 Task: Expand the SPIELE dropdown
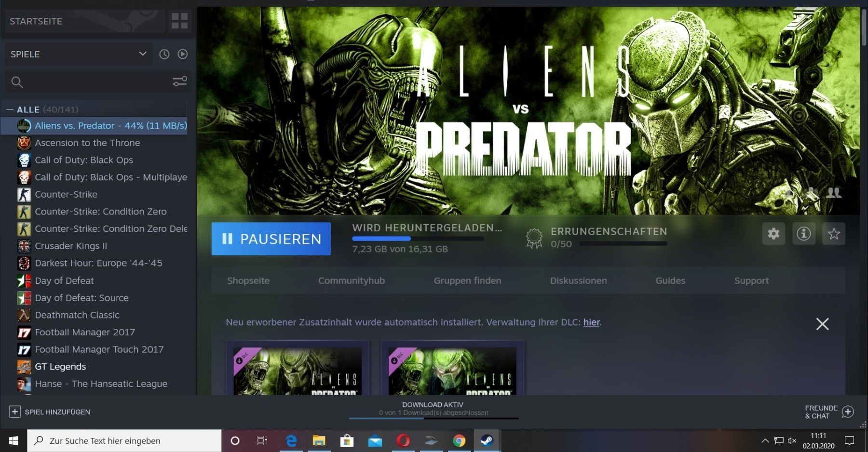tap(142, 54)
